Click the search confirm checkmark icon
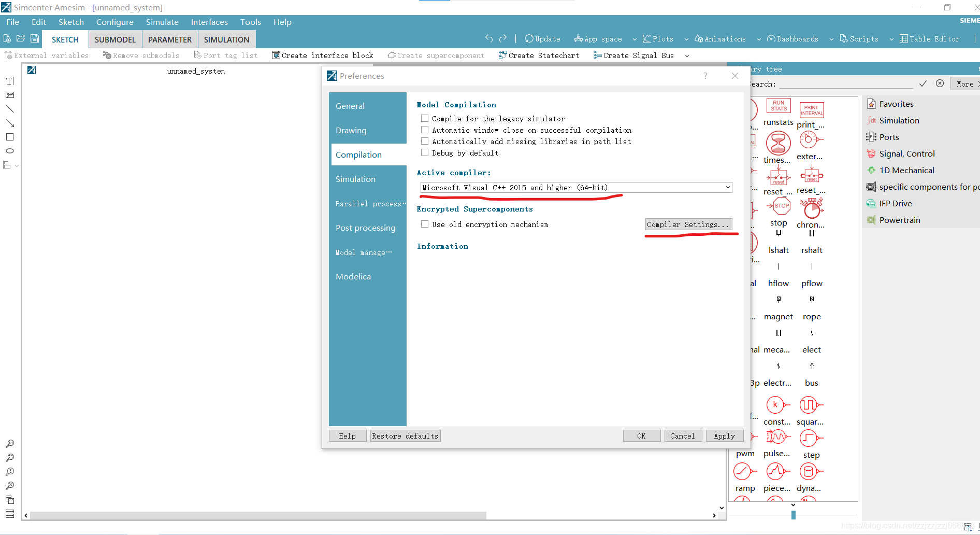980x535 pixels. tap(923, 83)
